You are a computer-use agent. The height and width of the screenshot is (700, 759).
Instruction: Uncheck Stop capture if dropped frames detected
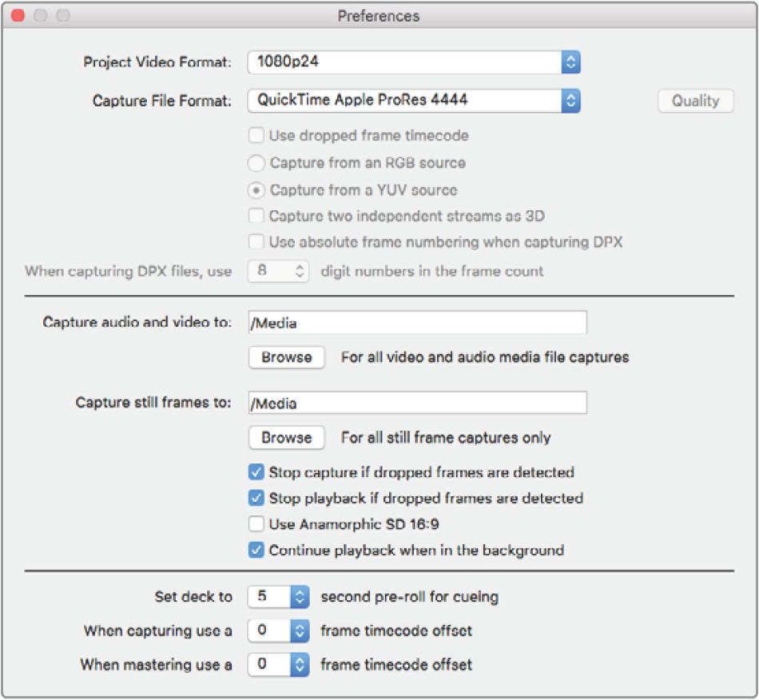click(x=256, y=472)
